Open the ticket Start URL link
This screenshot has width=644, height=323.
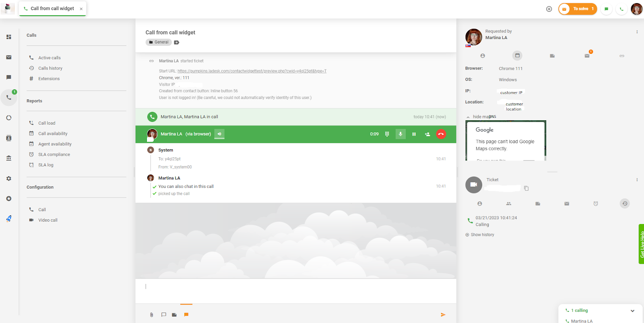click(x=252, y=71)
